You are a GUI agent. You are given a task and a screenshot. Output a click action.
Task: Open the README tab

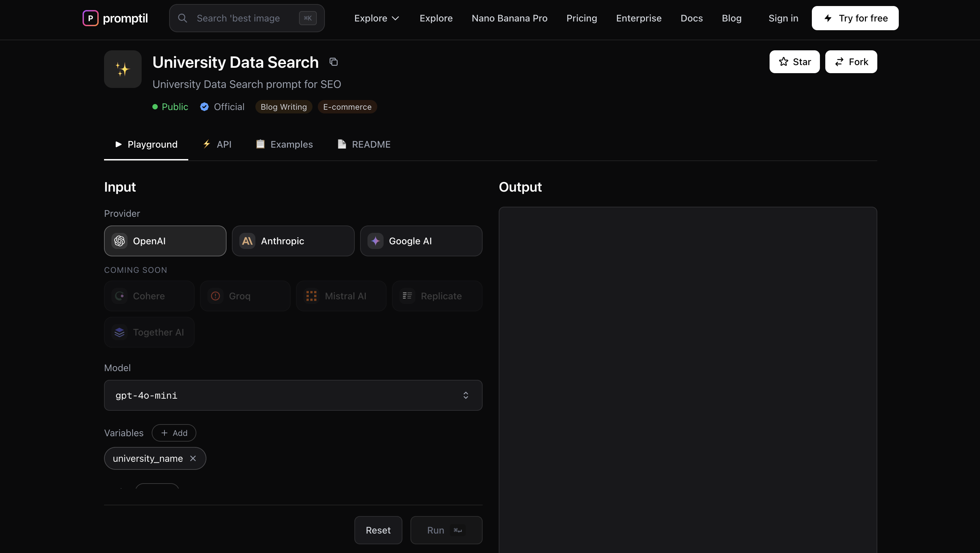364,144
